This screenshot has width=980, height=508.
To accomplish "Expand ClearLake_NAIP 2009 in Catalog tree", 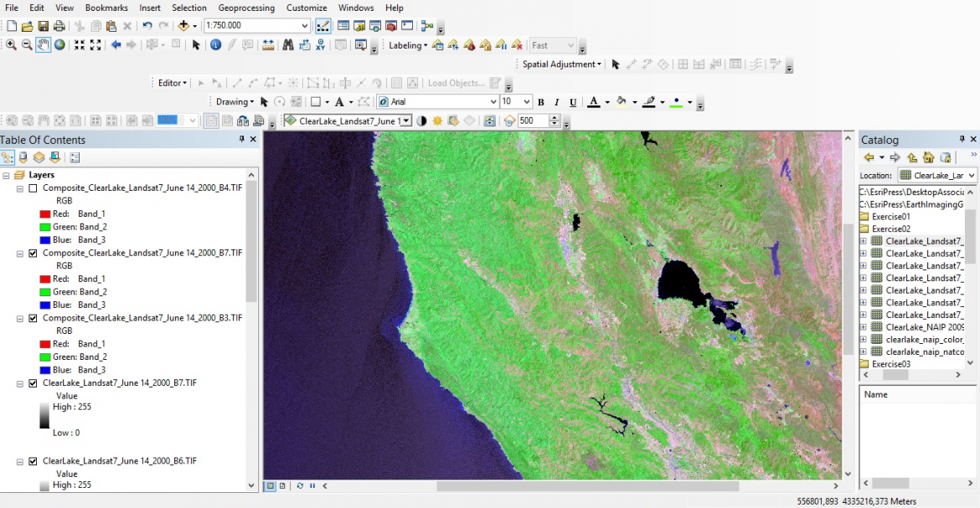I will coord(864,327).
